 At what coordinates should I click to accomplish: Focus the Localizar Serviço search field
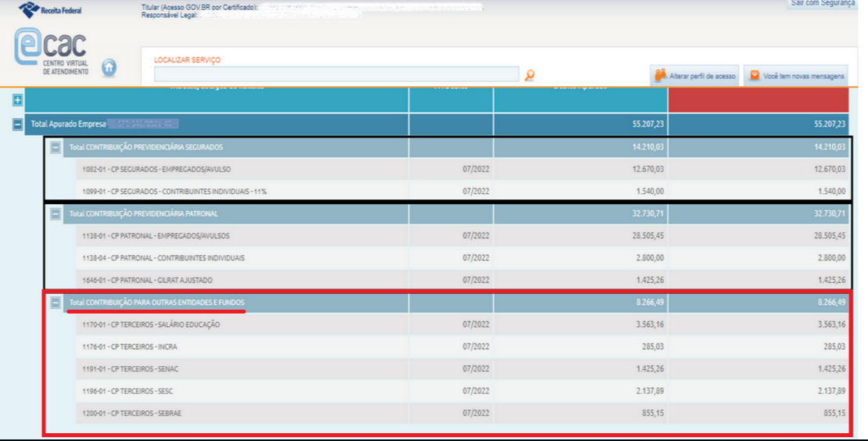point(337,74)
